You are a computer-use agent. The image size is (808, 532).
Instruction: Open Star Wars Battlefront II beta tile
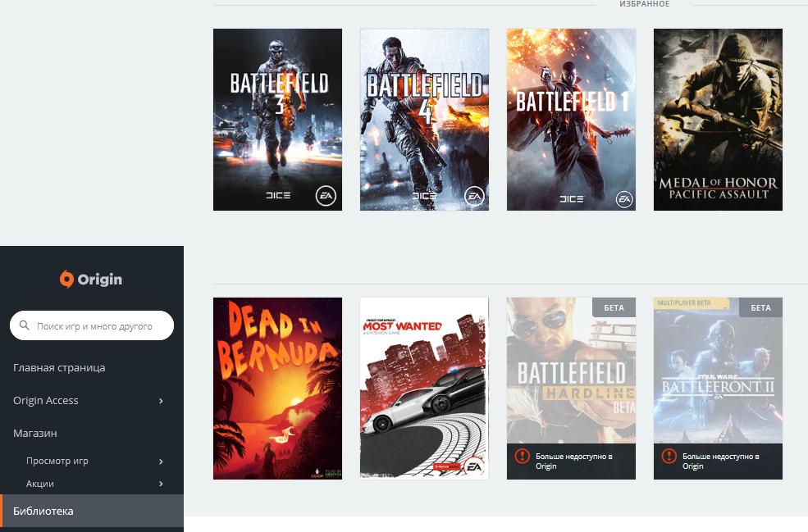pos(719,389)
